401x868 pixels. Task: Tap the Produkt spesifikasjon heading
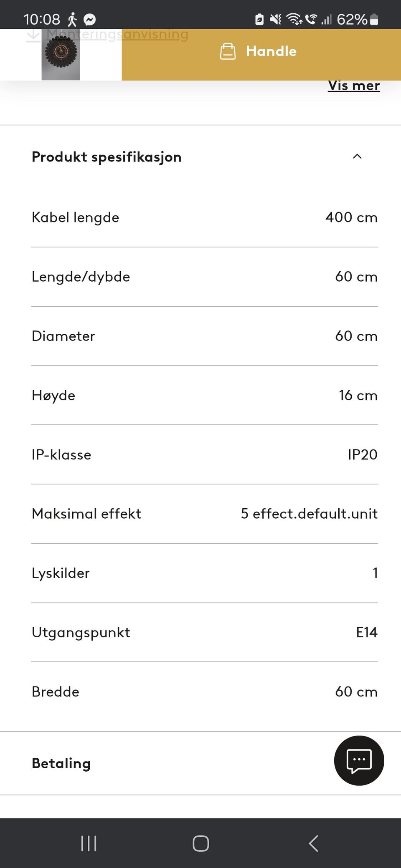click(x=107, y=157)
